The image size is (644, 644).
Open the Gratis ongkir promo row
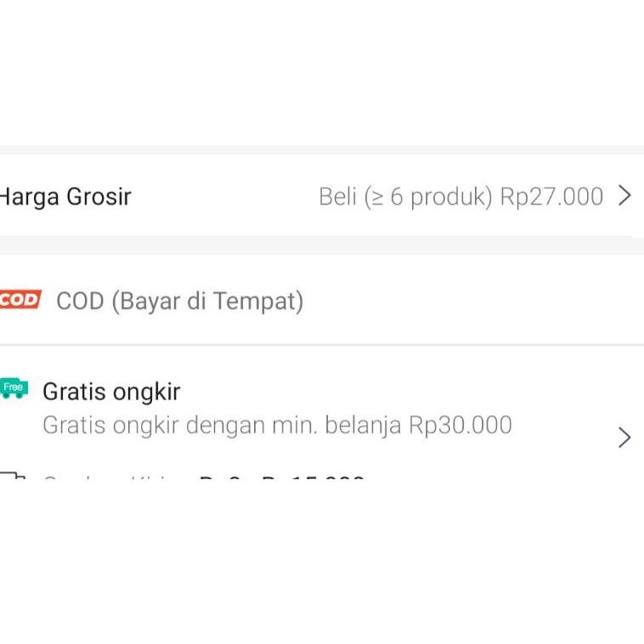[322, 409]
